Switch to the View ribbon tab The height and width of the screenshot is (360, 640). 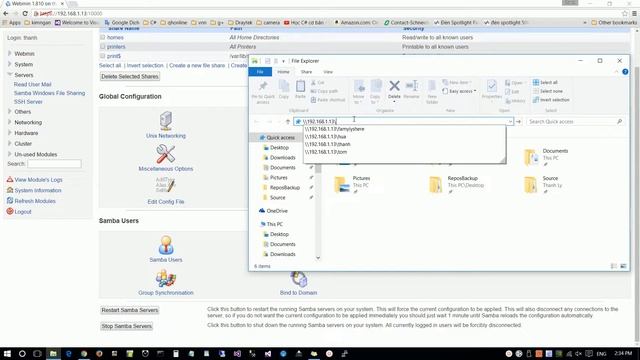(328, 72)
